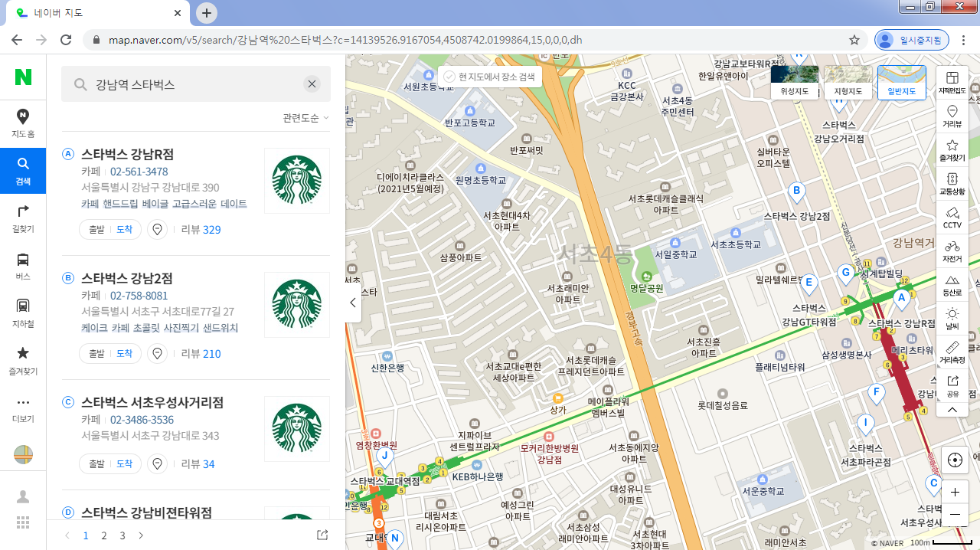Click 도착 for 스타벅스 강남R점
Screen dimensions: 980x550
[x=124, y=230]
